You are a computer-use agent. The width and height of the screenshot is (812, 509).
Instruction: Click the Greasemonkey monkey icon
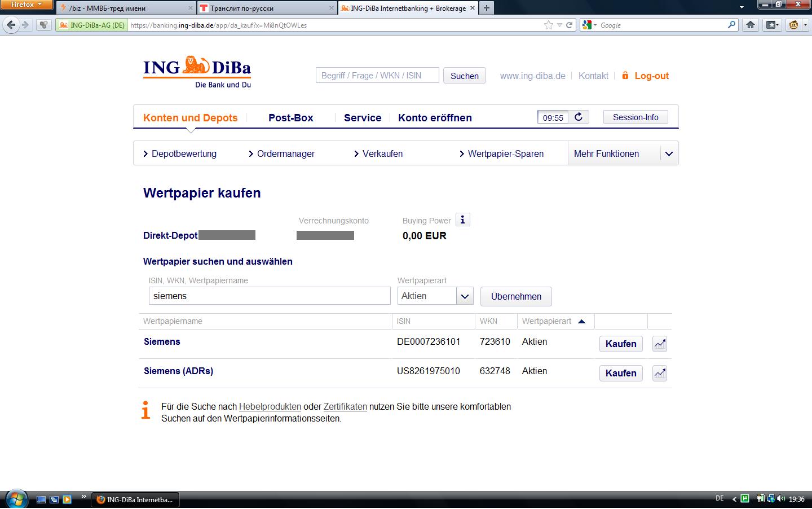(x=793, y=25)
